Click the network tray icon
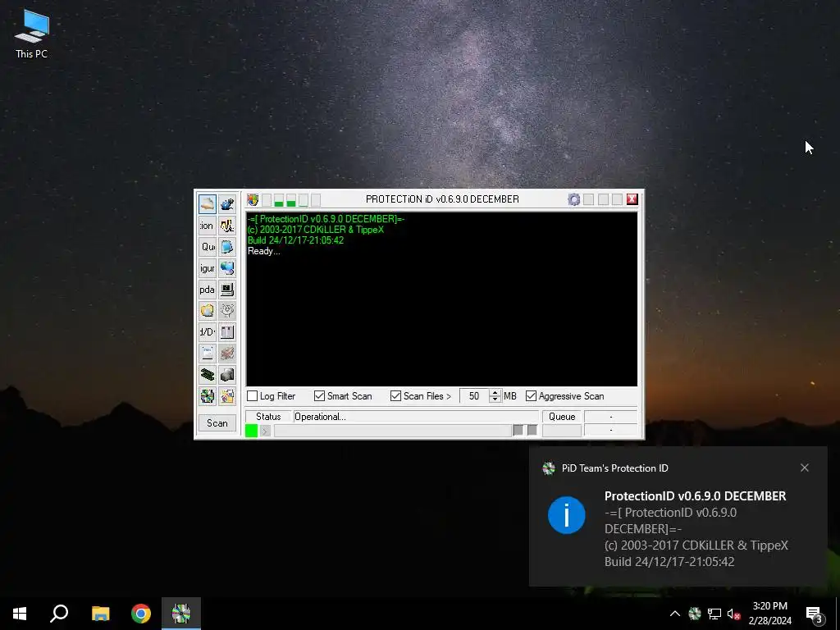The image size is (840, 630). [x=714, y=614]
